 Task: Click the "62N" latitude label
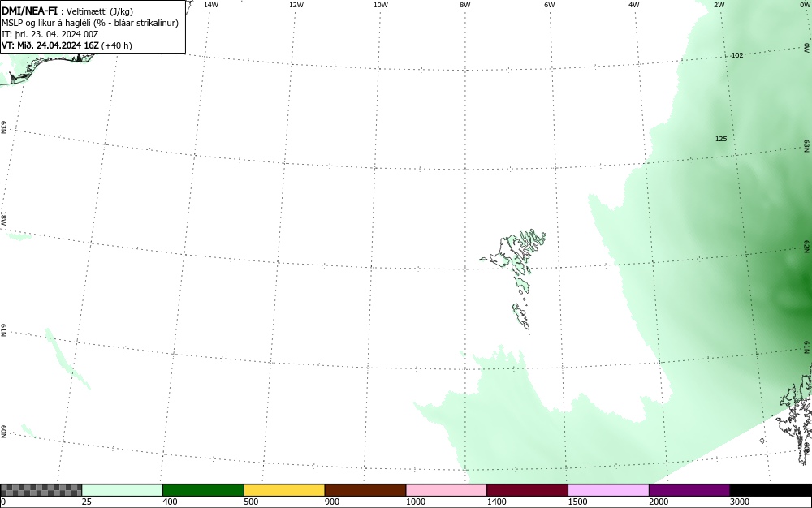coord(807,246)
